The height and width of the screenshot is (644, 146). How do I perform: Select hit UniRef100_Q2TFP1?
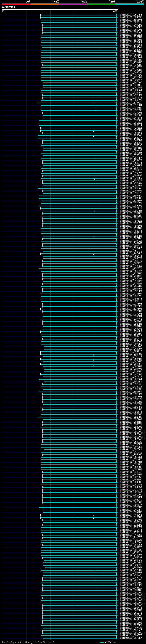pos(131,306)
